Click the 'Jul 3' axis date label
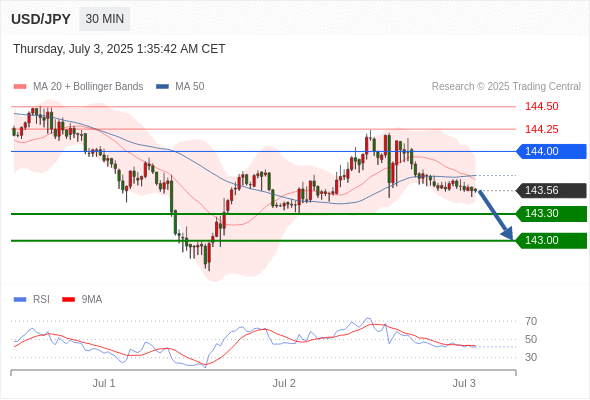The width and height of the screenshot is (590, 400). [464, 383]
